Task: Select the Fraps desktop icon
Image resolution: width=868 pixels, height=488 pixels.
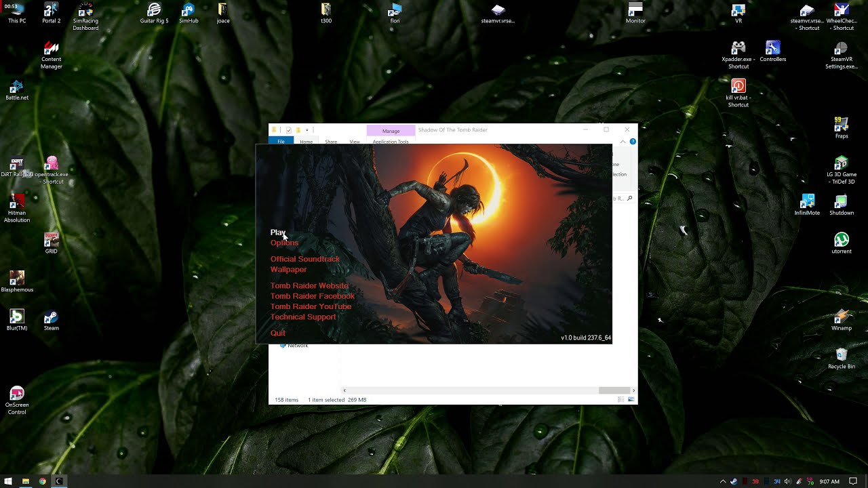Action: pyautogui.click(x=842, y=129)
